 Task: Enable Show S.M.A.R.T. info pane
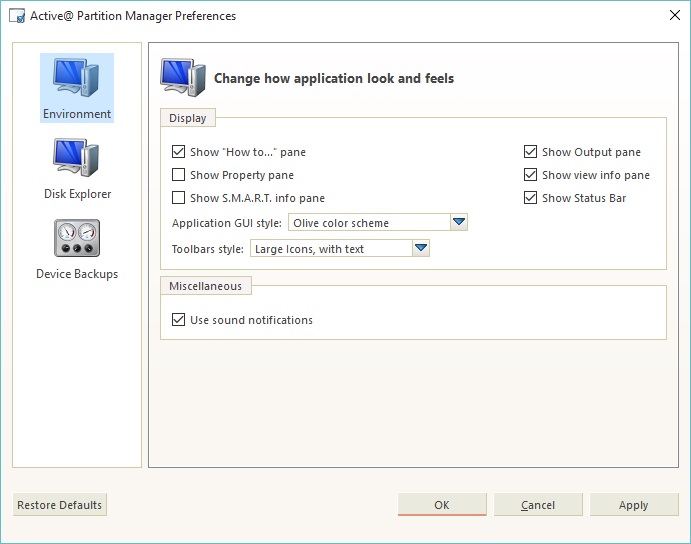(178, 197)
